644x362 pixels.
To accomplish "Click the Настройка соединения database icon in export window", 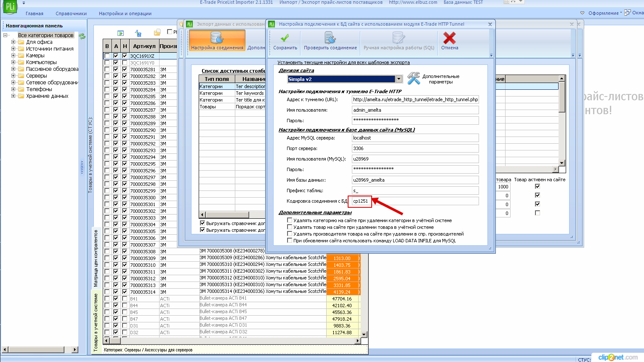I will click(217, 38).
